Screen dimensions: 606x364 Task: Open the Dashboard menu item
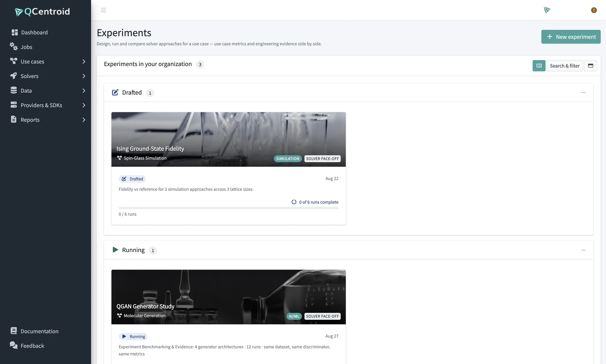click(x=45, y=32)
